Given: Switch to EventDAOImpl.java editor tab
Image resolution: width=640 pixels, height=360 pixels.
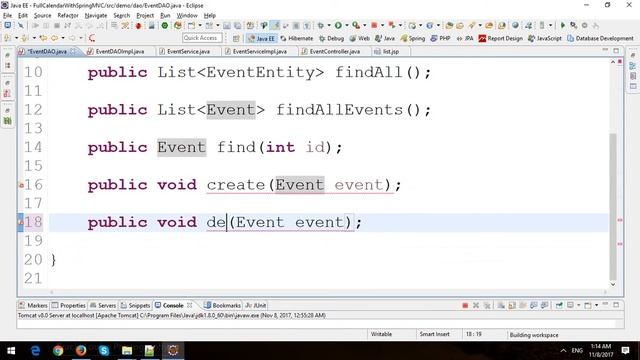Looking at the screenshot, I should click(x=119, y=51).
